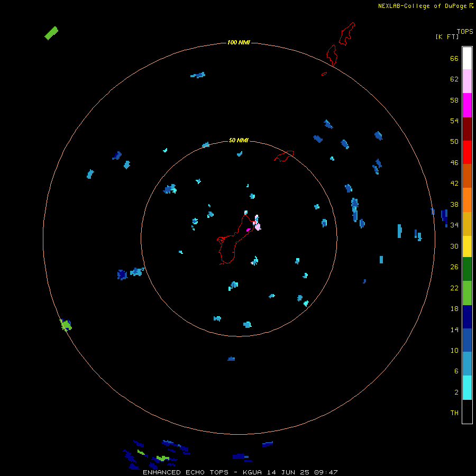Click the gold legend swatch

pyautogui.click(x=467, y=223)
